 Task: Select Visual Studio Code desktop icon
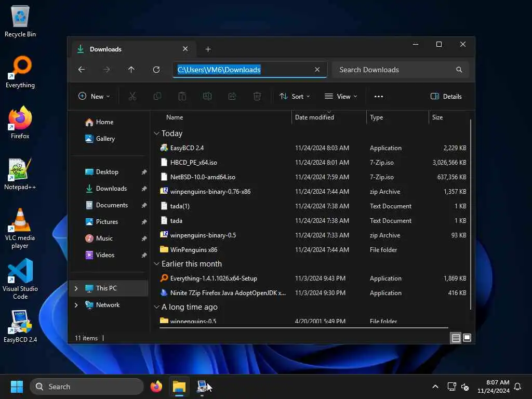click(20, 280)
